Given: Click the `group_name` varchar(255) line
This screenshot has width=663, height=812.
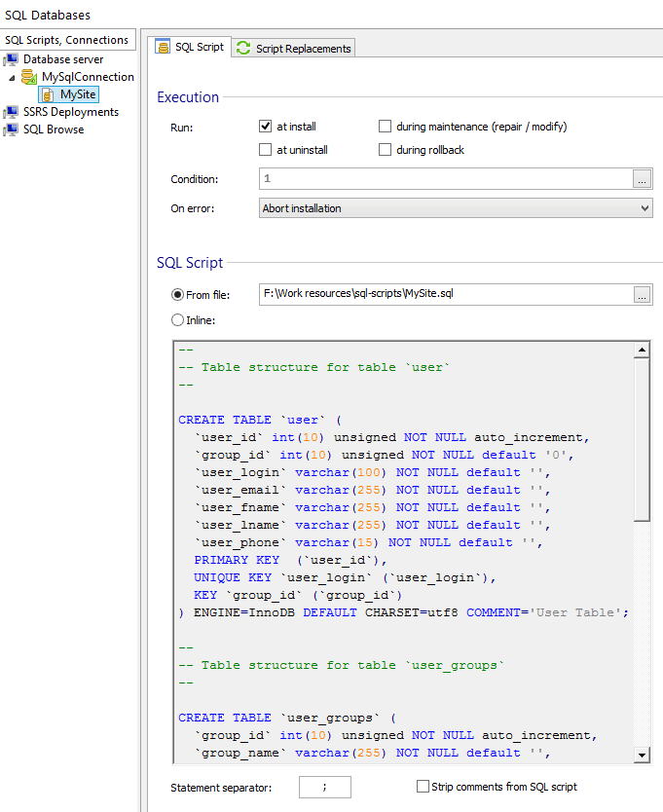Looking at the screenshot, I should coord(372,753).
